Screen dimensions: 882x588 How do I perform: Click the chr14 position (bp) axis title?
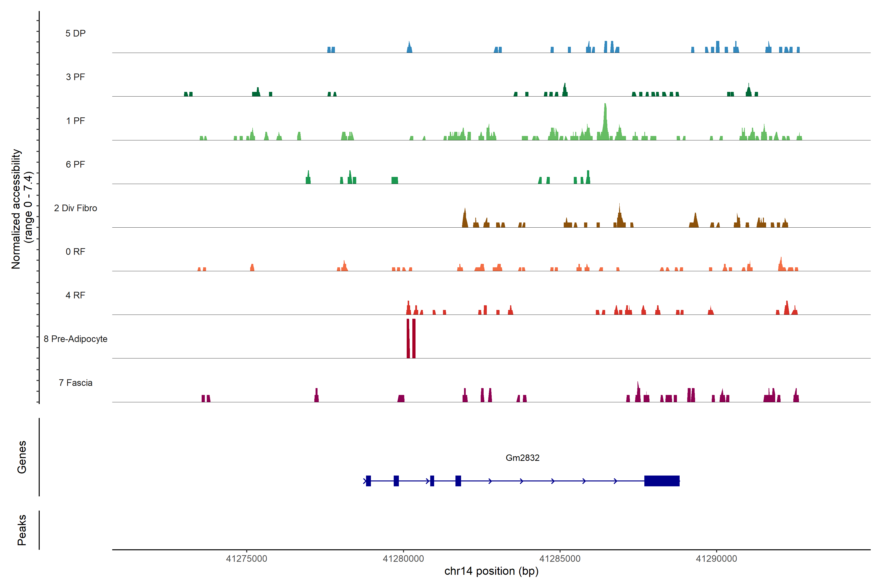point(491,571)
